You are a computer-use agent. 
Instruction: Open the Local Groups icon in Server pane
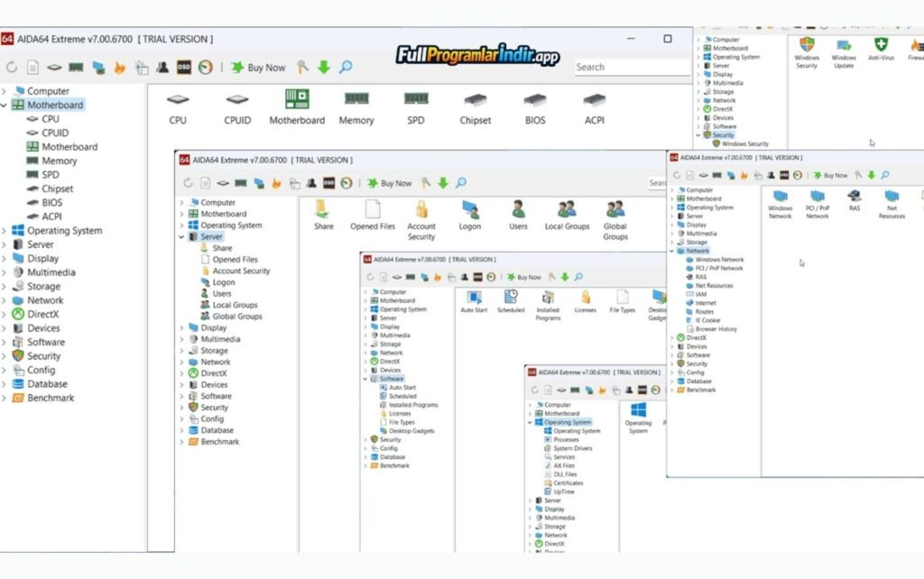click(567, 210)
